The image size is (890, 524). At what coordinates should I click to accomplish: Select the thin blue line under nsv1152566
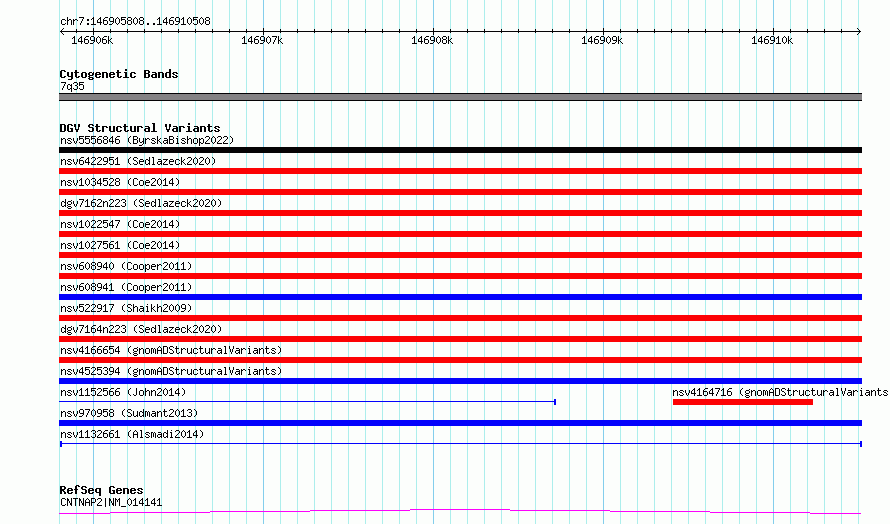[308, 402]
